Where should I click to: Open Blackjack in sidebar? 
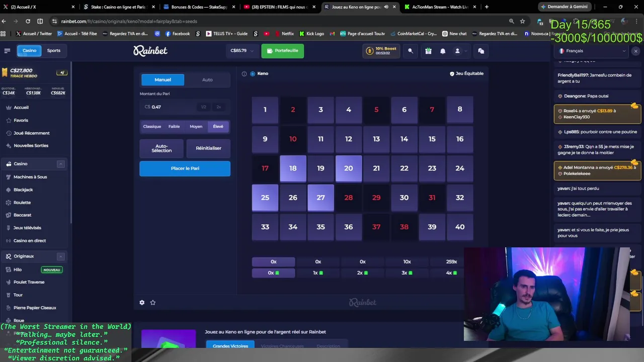point(23,190)
